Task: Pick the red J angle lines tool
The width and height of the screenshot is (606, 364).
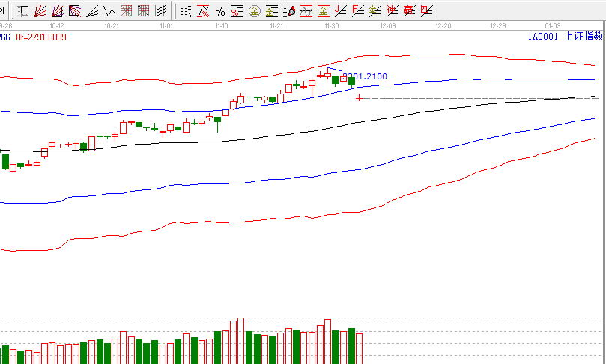Action: 341,11
